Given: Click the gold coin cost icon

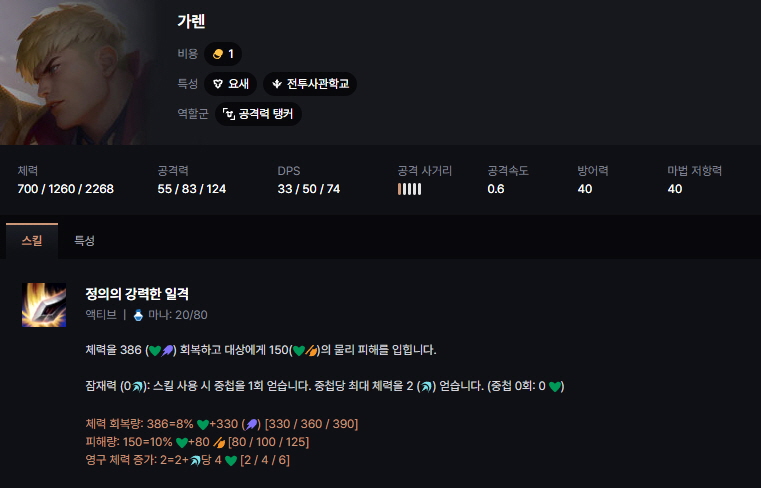Looking at the screenshot, I should click(x=217, y=54).
